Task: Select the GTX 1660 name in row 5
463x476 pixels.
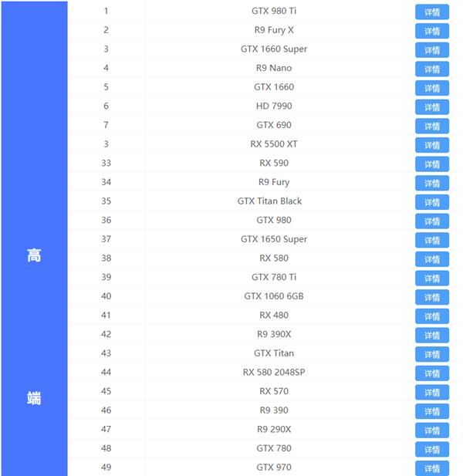Action: pyautogui.click(x=274, y=87)
